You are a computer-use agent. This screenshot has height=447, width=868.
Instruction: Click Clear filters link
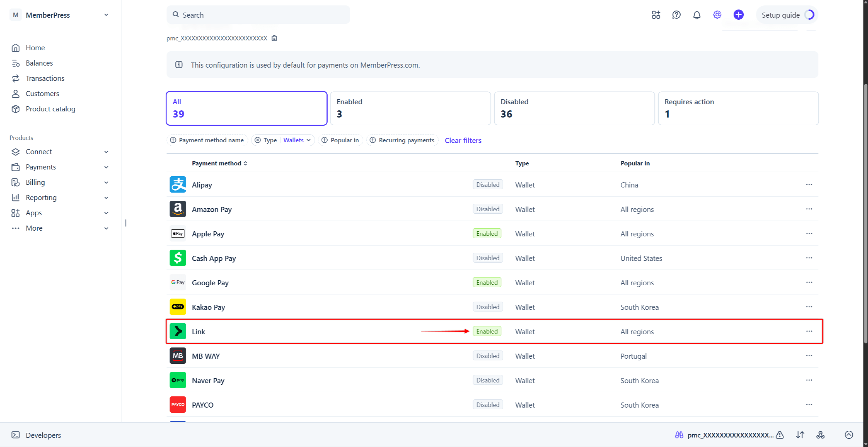[x=463, y=140]
